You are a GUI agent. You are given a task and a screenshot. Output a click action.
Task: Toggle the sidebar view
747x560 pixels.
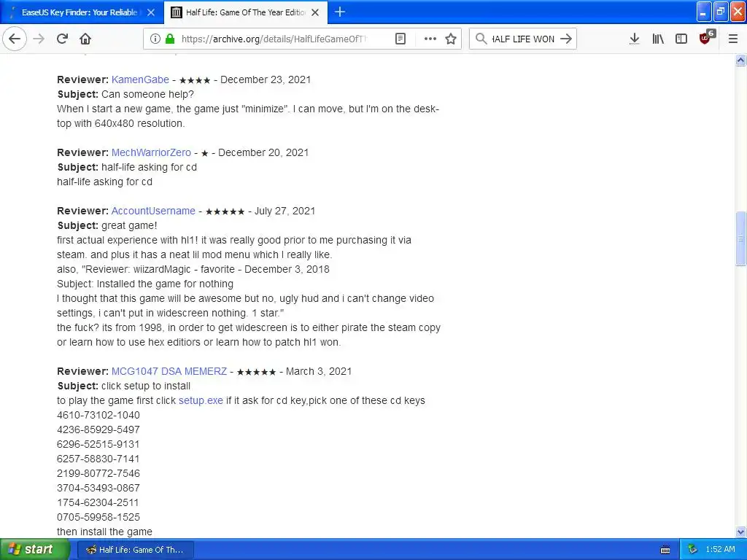click(x=681, y=39)
